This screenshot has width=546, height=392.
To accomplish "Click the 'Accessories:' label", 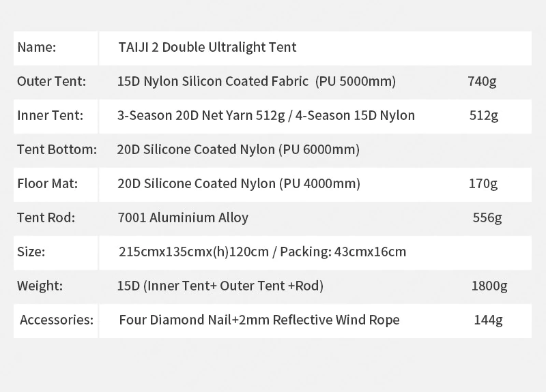I will pyautogui.click(x=57, y=320).
